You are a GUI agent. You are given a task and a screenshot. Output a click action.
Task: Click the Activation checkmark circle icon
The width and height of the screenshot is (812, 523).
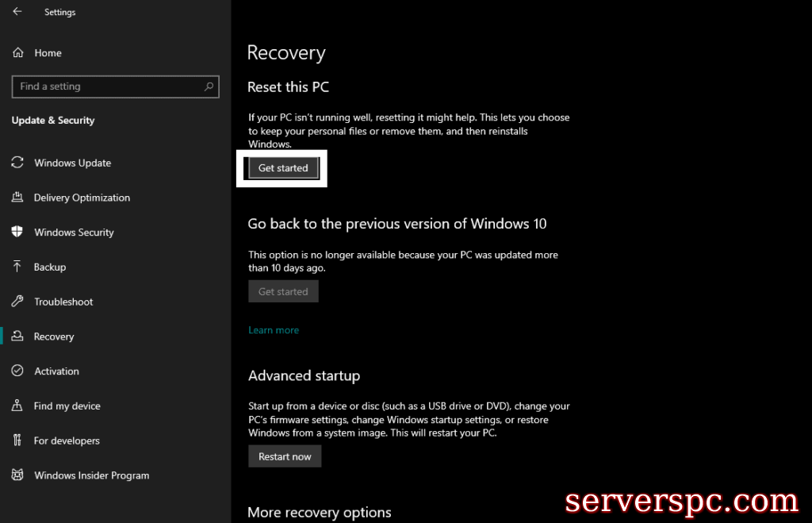pos(17,371)
